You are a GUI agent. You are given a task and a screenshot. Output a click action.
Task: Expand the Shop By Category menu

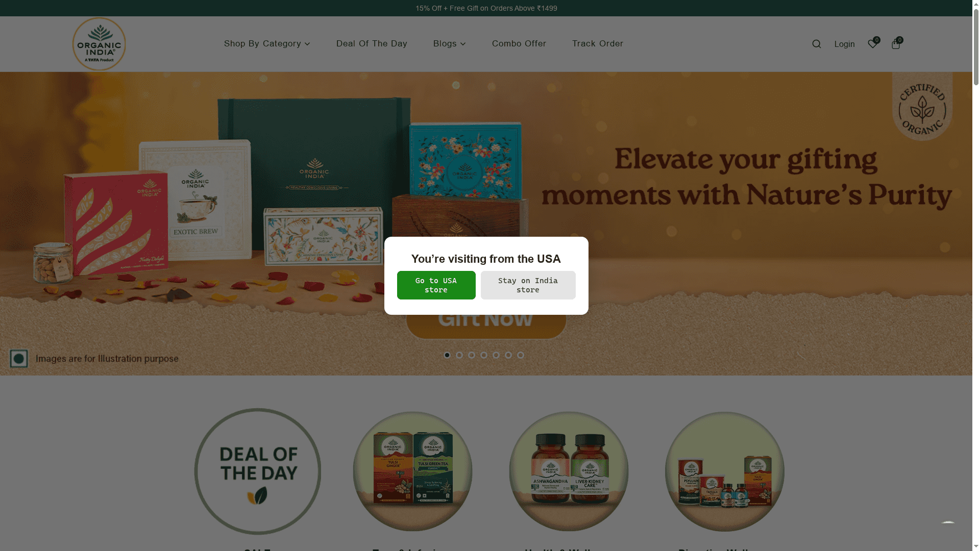[267, 44]
